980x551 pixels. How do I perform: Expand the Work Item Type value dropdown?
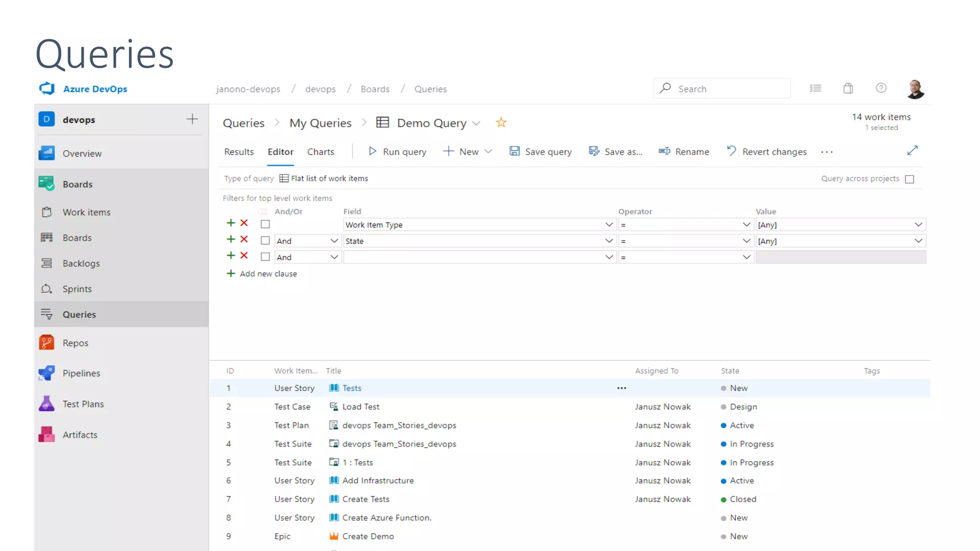[x=918, y=225]
